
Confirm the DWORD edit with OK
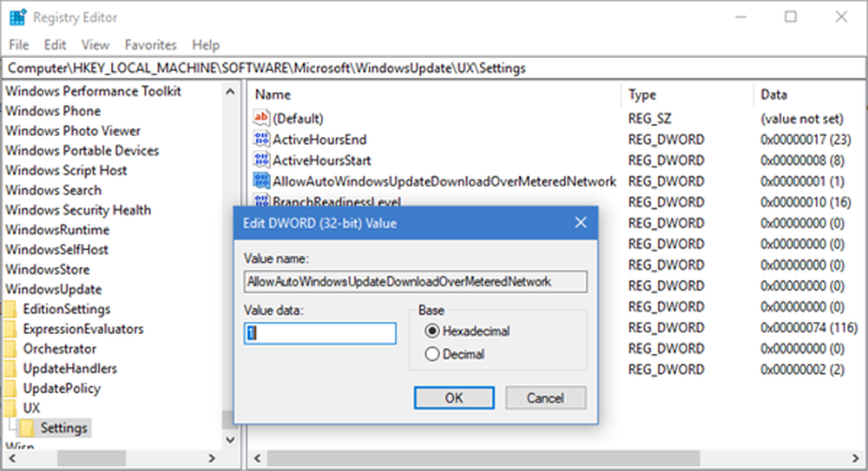tap(454, 398)
